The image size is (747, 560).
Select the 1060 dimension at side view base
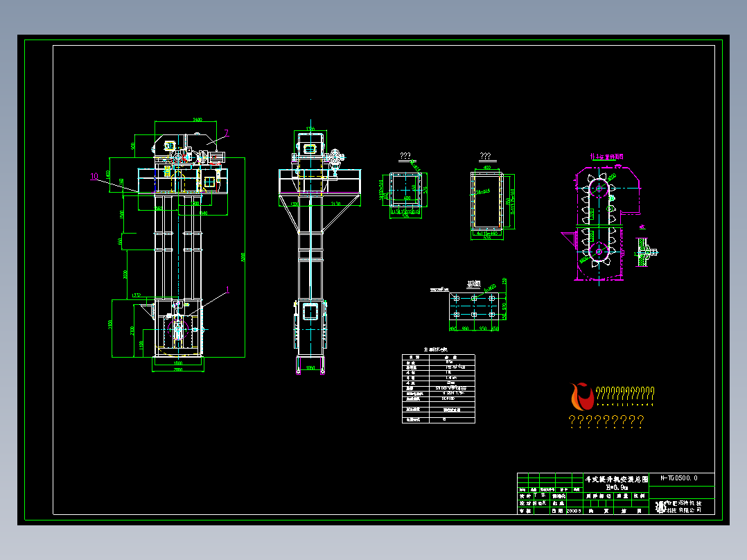[310, 368]
